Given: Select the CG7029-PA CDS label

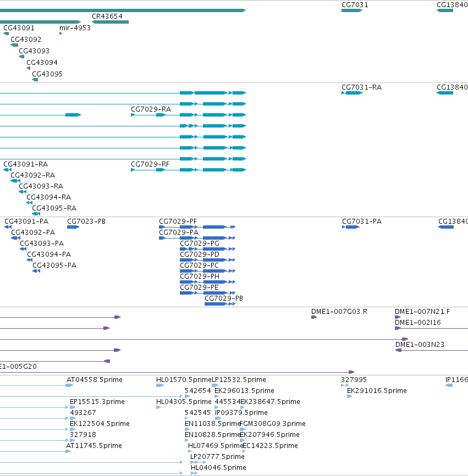Looking at the screenshot, I should pos(179,233).
